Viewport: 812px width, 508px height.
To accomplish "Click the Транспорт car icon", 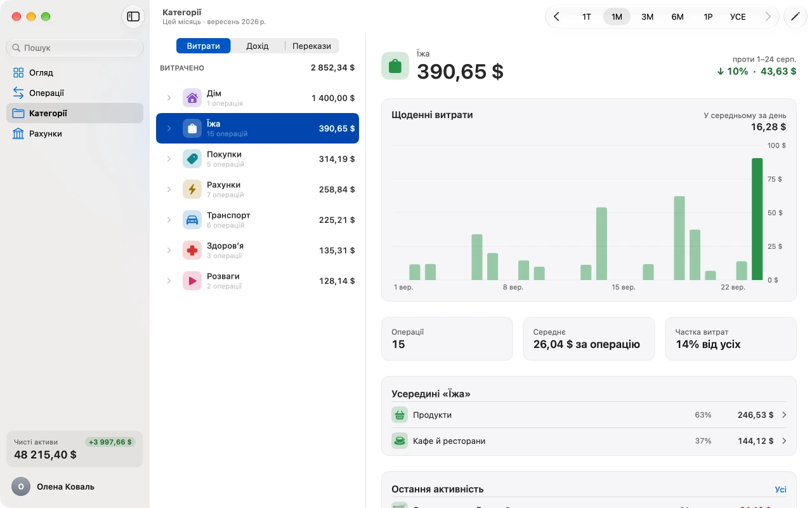I will tap(192, 220).
